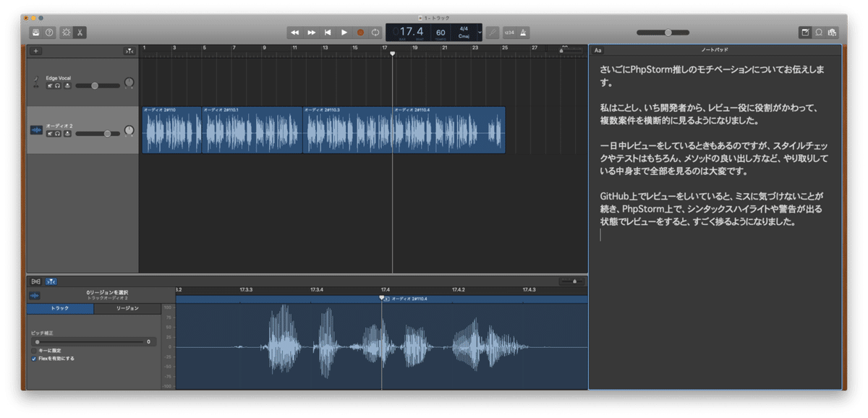The image size is (868, 418).
Task: Start playback with the Play button
Action: click(x=344, y=33)
